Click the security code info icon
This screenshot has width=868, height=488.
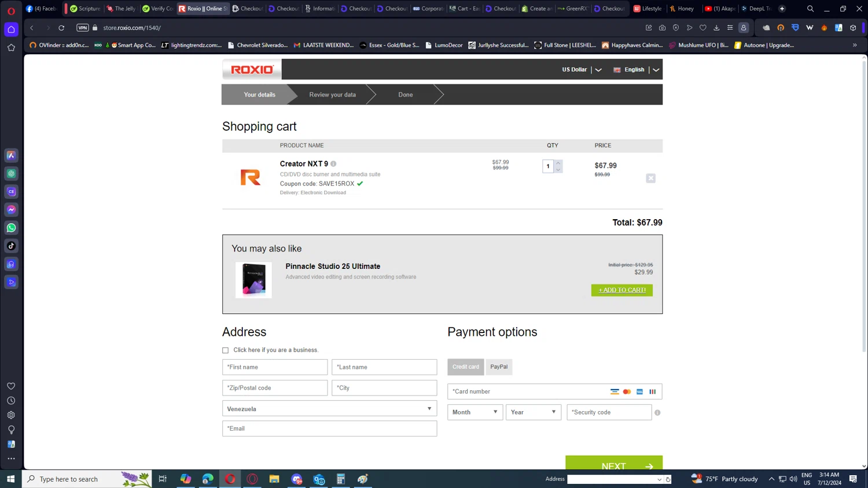657,413
